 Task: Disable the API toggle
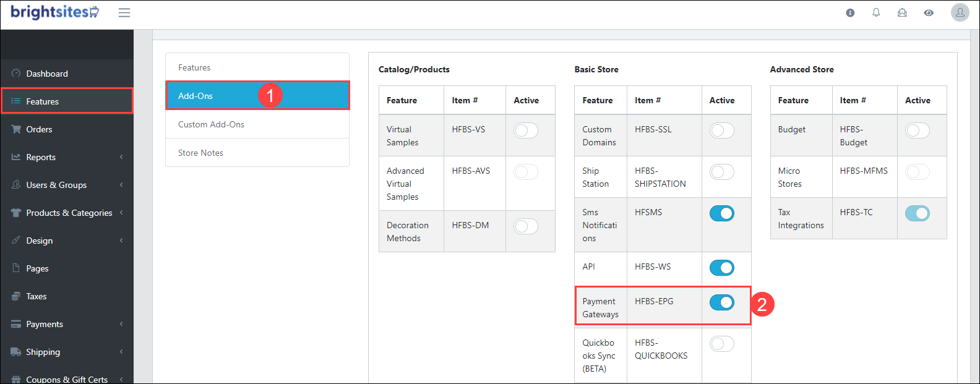coord(722,268)
